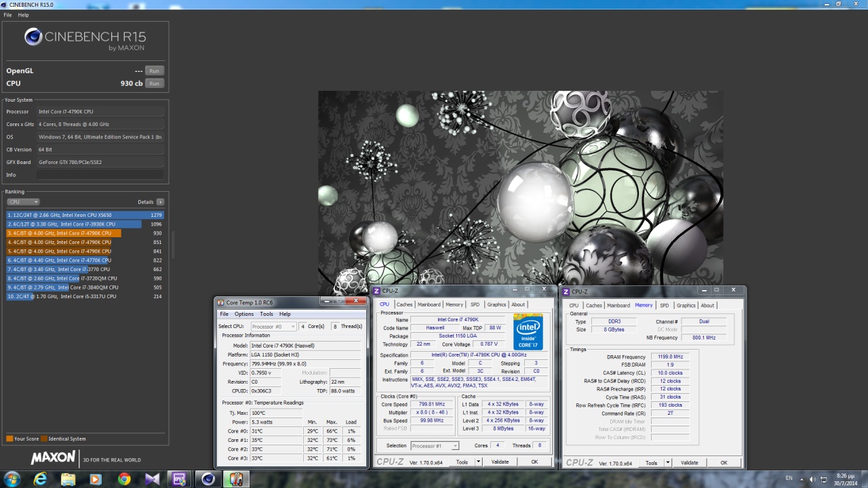
Task: Open the Cinebench File menu
Action: click(x=7, y=15)
